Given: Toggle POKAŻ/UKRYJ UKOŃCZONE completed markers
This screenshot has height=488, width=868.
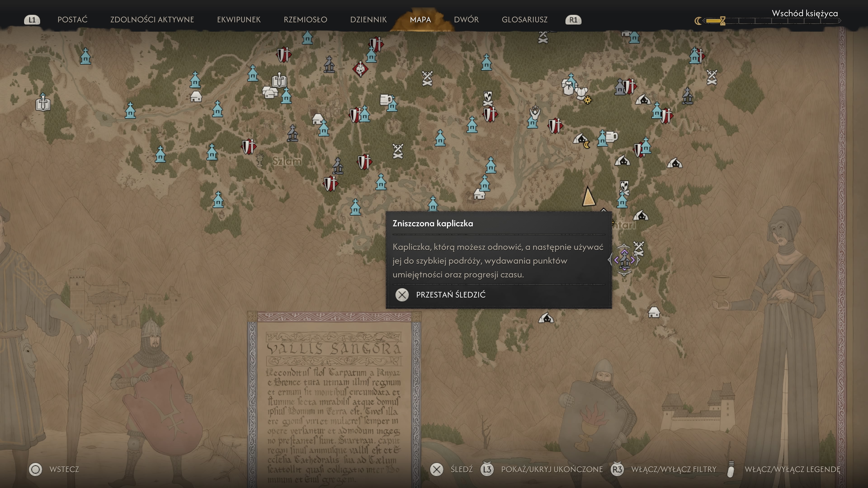Looking at the screenshot, I should point(542,469).
